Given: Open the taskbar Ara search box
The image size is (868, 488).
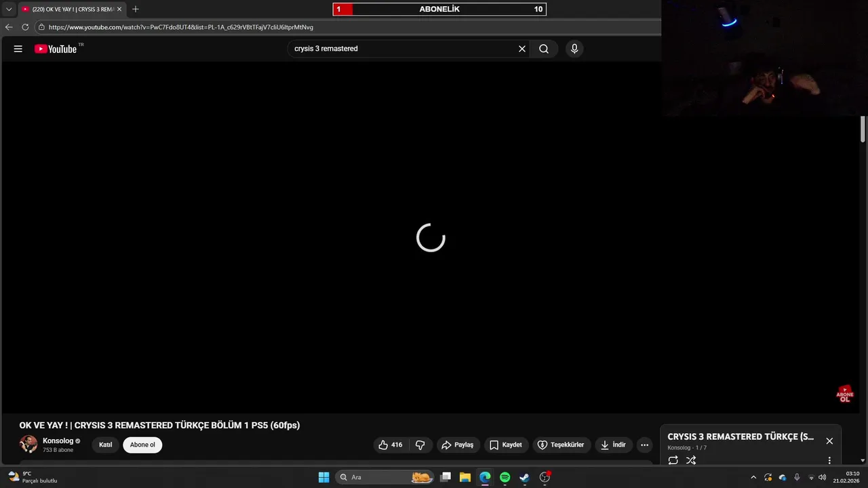Looking at the screenshot, I should 384,477.
